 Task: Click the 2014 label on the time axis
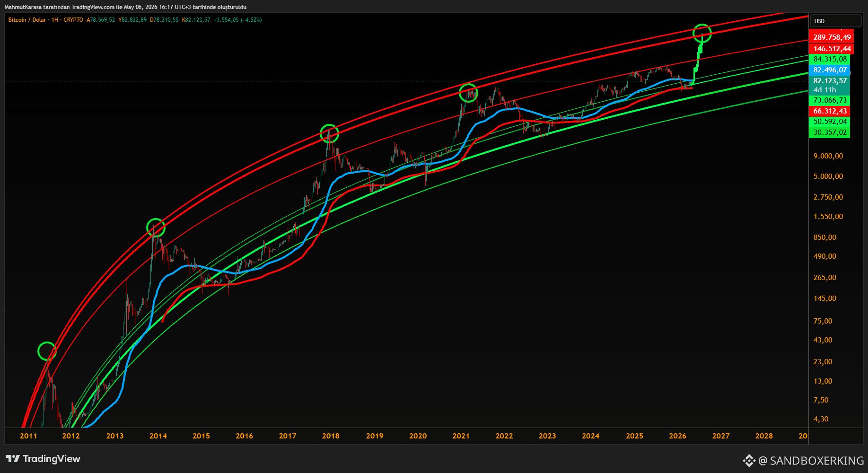click(x=158, y=436)
